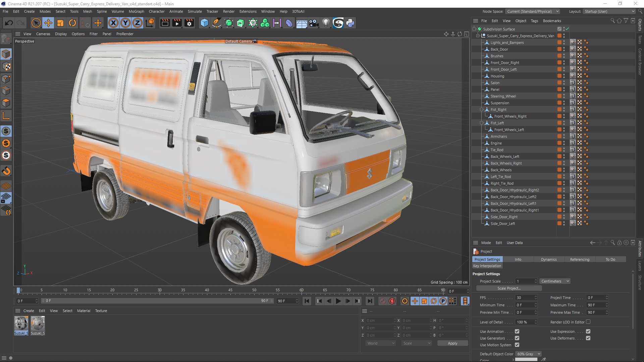Add a Light object
Image resolution: width=644 pixels, height=362 pixels.
326,23
